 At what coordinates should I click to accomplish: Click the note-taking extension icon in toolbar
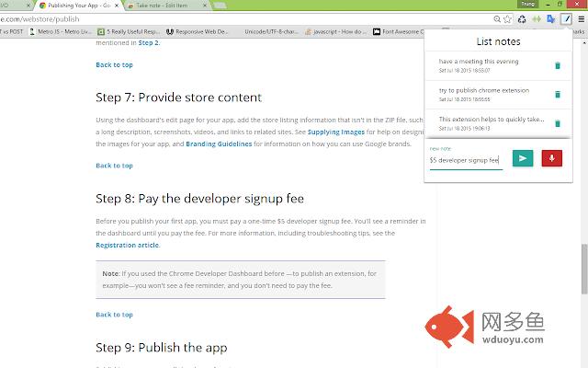point(570,18)
